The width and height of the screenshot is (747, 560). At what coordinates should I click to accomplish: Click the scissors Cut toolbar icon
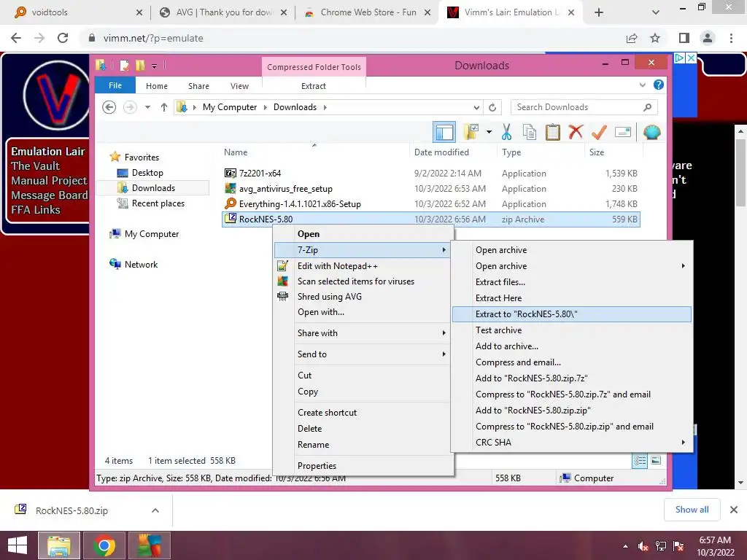[x=506, y=132]
